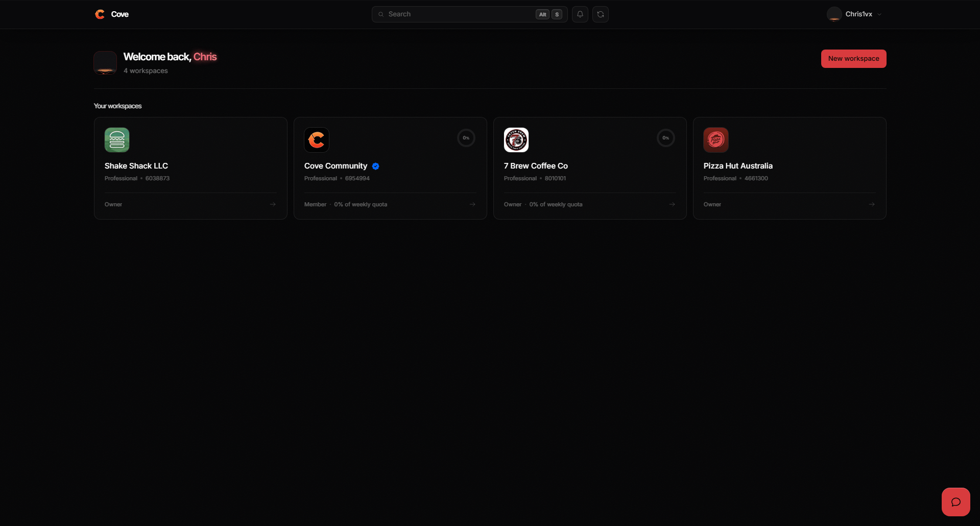
Task: Click the Chris1vx avatar in header
Action: click(834, 14)
